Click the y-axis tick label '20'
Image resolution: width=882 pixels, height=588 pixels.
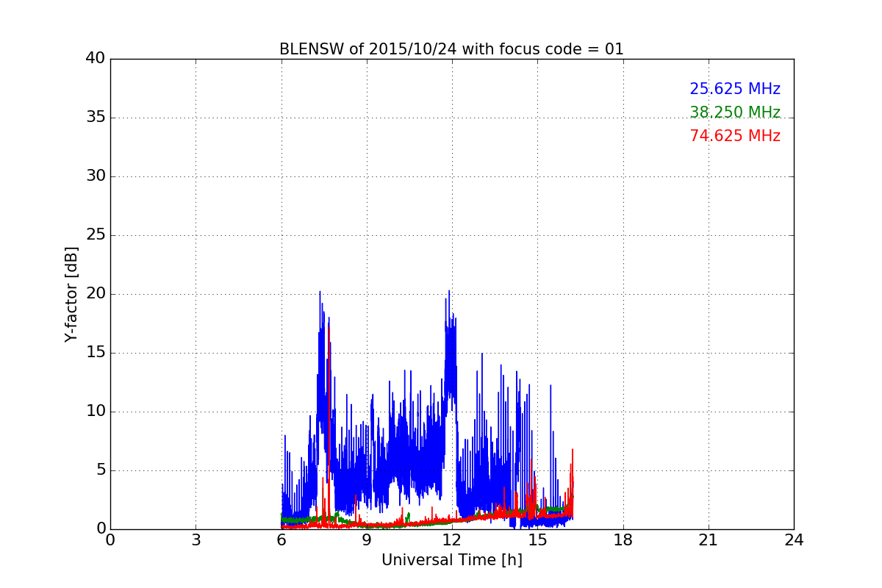pos(96,294)
